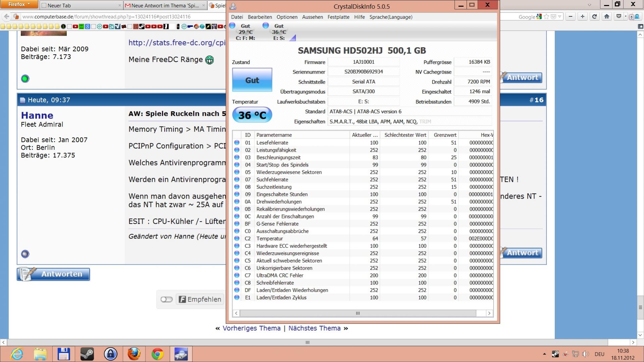The height and width of the screenshot is (362, 644).
Task: Open Steam from the taskbar
Action: point(87,354)
